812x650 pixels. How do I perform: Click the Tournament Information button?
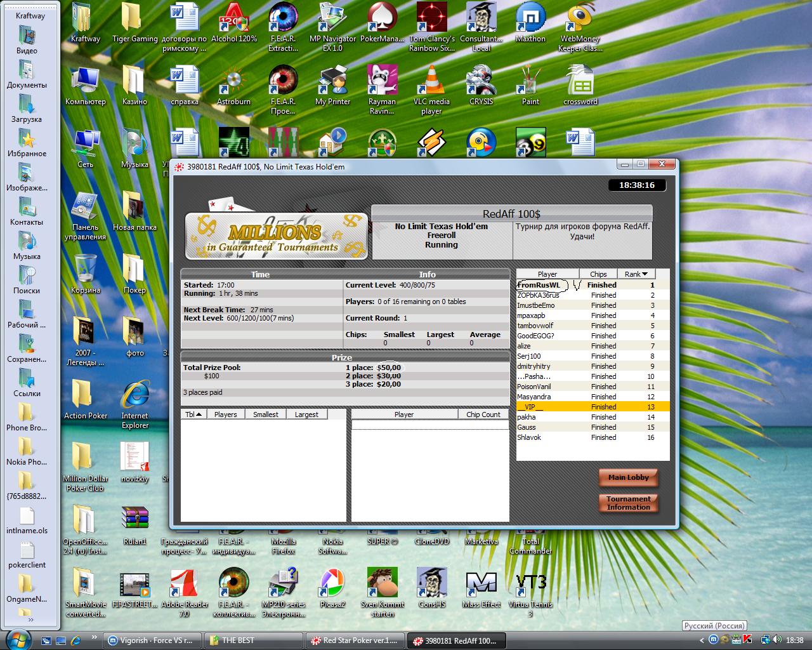click(x=628, y=503)
